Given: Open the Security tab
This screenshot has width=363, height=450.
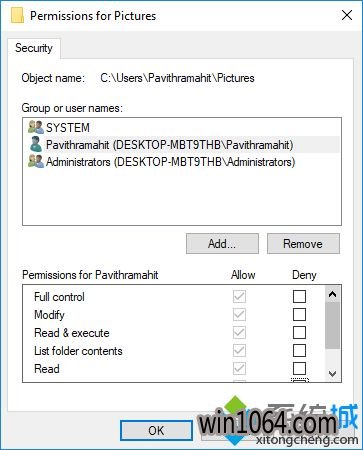Looking at the screenshot, I should point(34,48).
